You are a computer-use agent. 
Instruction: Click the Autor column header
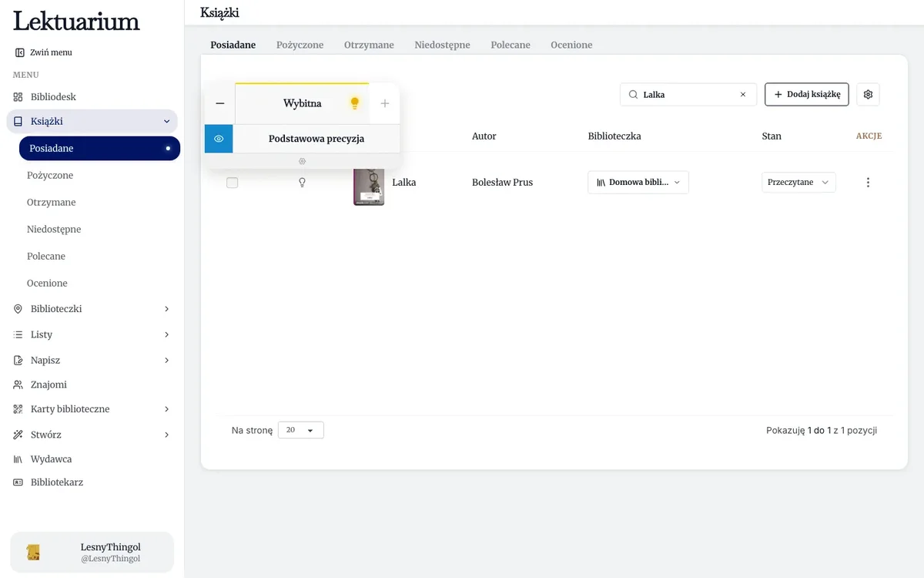[484, 136]
